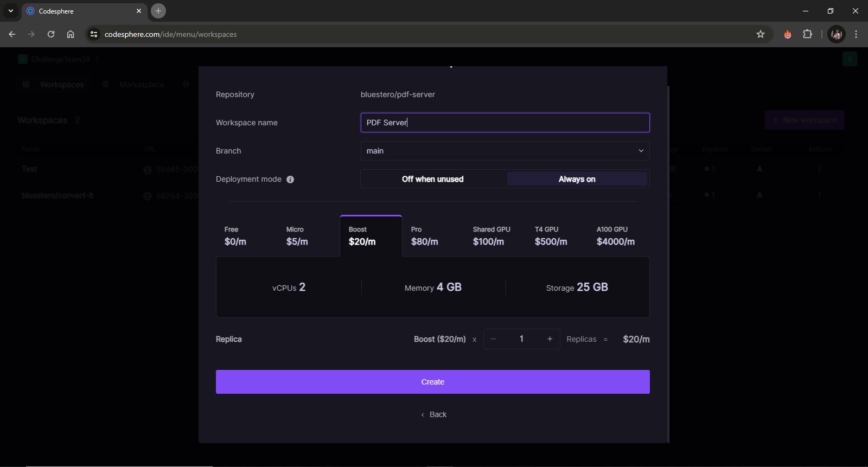Select the Pro $80/m plan tab

(x=433, y=236)
